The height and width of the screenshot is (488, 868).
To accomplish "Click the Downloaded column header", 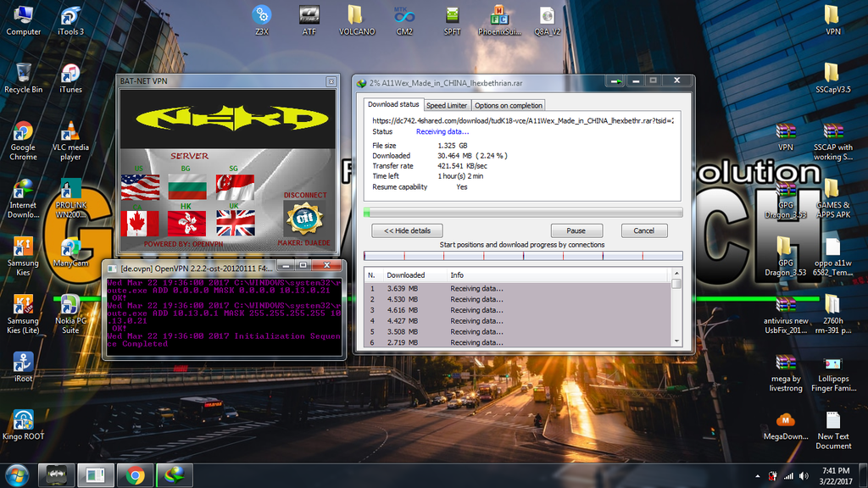I will click(405, 275).
